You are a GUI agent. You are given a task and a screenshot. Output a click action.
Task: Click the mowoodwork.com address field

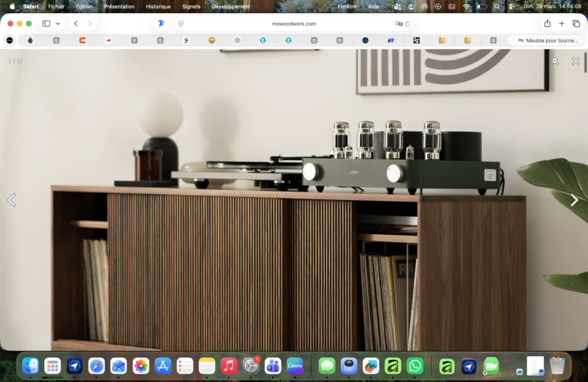pos(294,24)
